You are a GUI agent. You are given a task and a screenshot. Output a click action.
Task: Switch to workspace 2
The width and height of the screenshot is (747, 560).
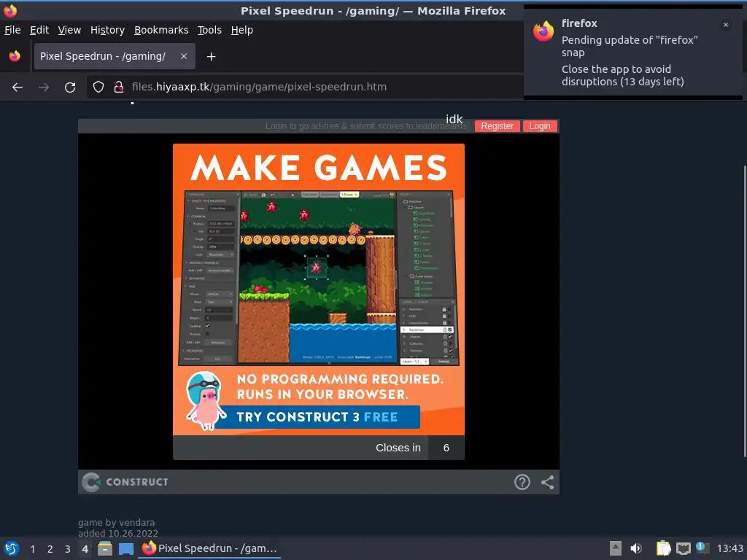(x=50, y=549)
